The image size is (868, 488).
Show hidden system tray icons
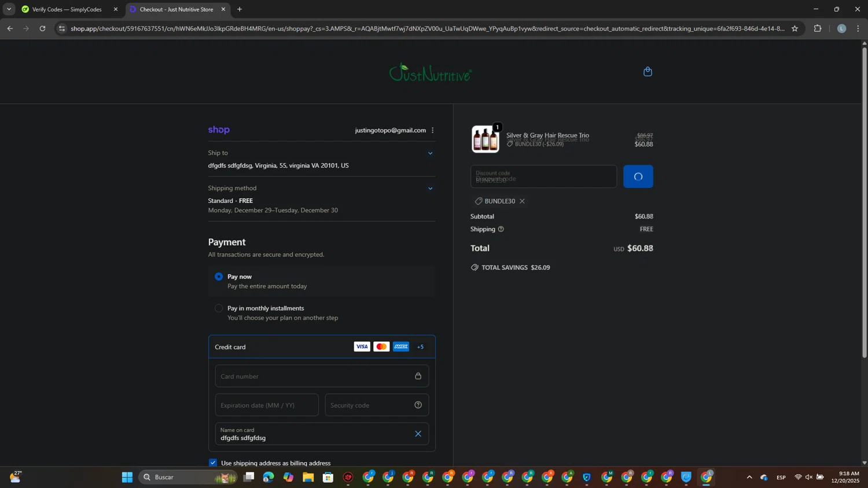749,477
